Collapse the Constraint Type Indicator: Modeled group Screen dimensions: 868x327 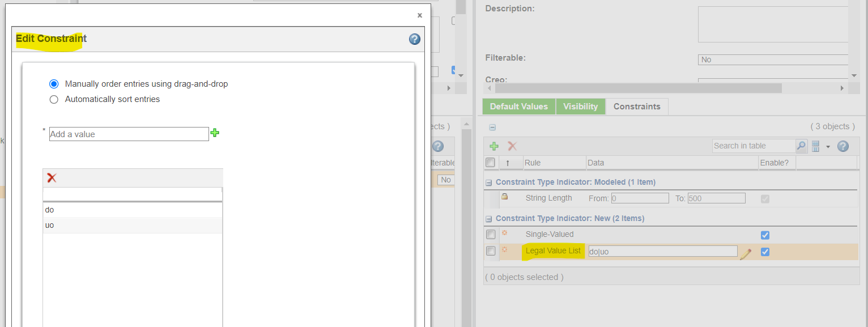487,181
